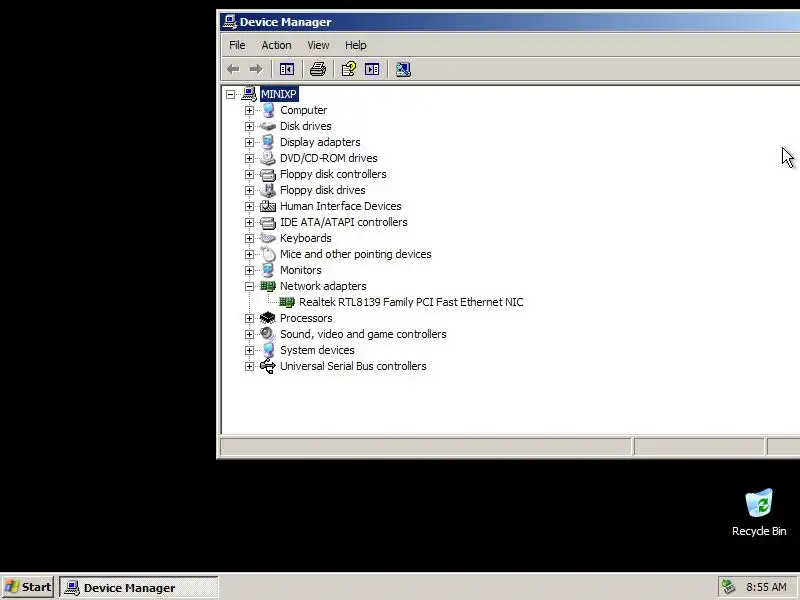Expand Sound, video and game controllers node
800x600 pixels.
point(249,334)
